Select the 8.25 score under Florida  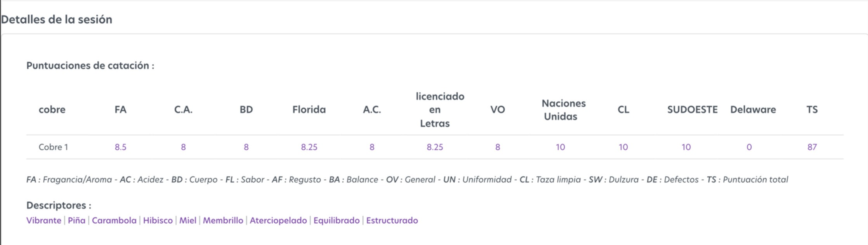coord(309,147)
